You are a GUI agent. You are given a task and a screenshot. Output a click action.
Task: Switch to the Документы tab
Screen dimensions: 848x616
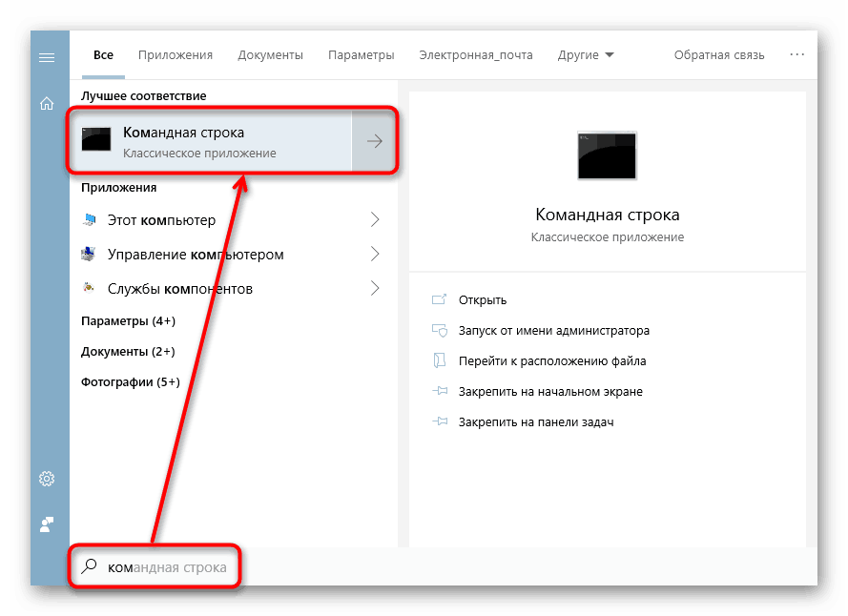pos(270,55)
